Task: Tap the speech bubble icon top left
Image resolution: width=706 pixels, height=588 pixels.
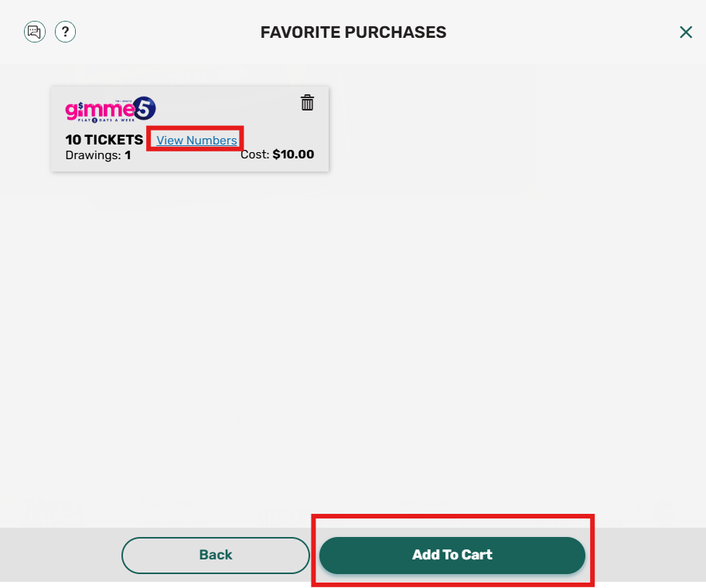Action: point(34,32)
